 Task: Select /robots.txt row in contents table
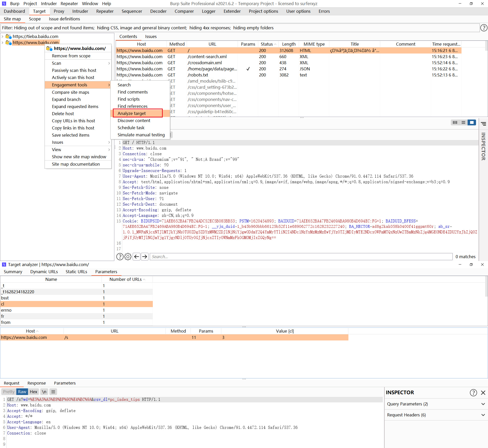click(x=288, y=75)
